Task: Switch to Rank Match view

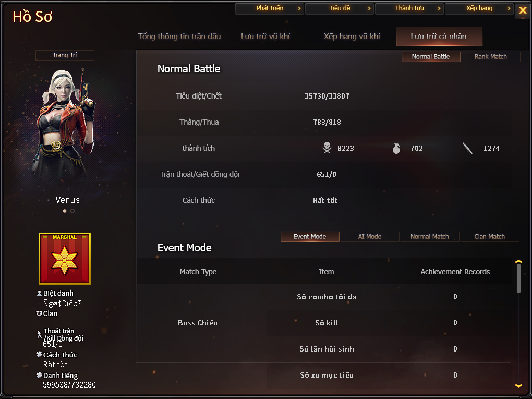Action: point(491,57)
